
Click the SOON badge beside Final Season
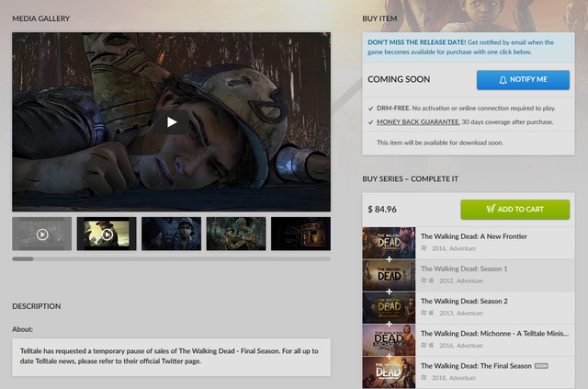pos(541,366)
